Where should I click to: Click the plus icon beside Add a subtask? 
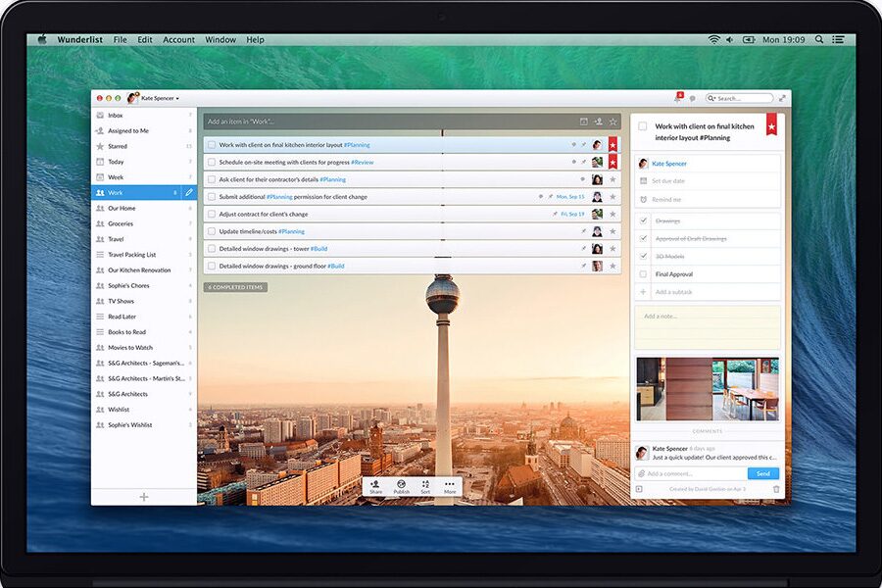(x=643, y=291)
